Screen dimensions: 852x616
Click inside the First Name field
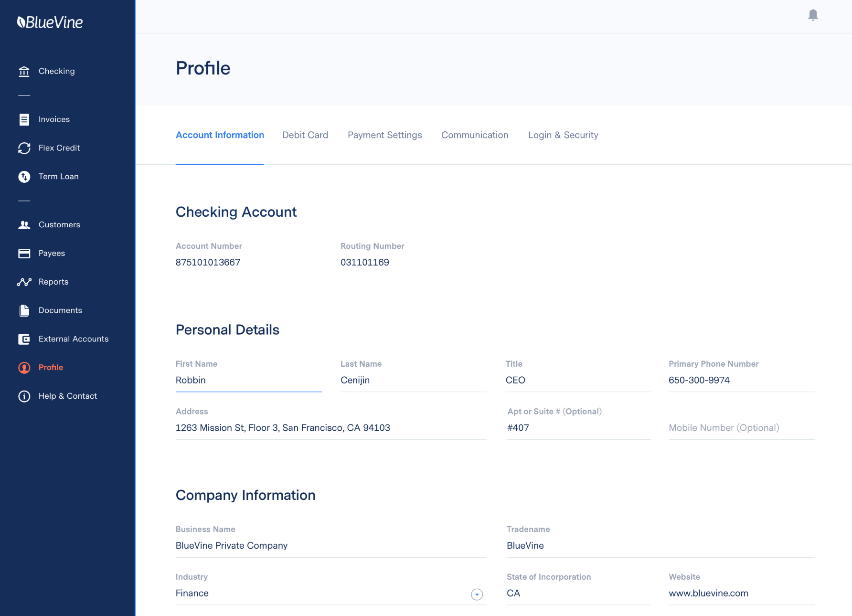point(248,380)
